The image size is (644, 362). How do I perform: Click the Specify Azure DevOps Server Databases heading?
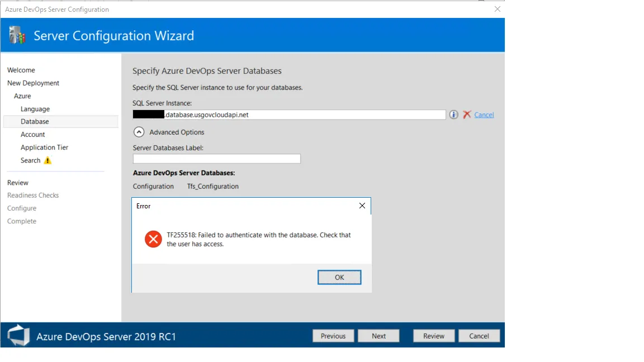(207, 71)
